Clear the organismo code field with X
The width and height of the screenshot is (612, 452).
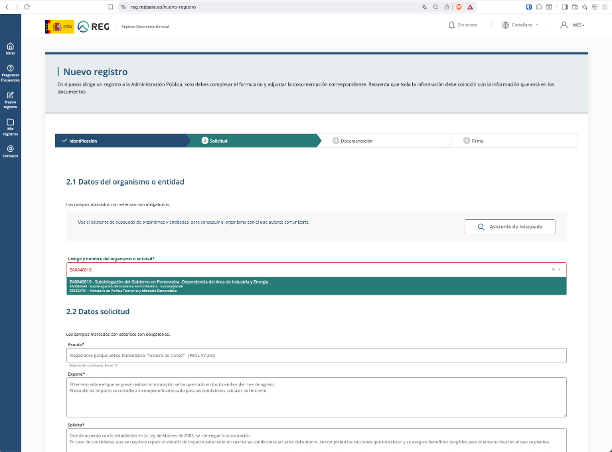click(553, 270)
